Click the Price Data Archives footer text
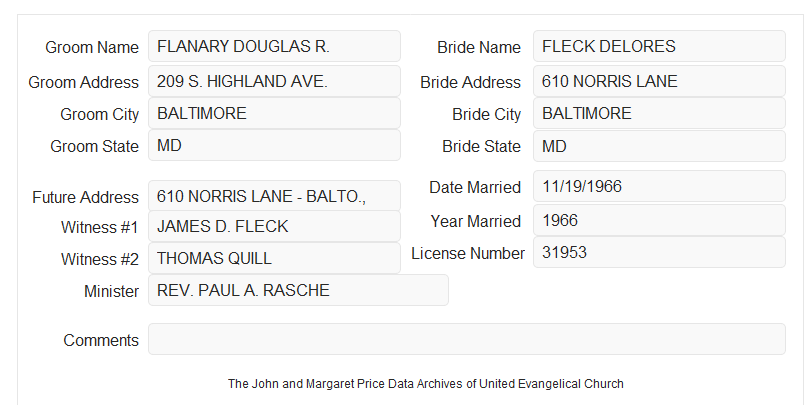The width and height of the screenshot is (805, 405). pos(426,384)
